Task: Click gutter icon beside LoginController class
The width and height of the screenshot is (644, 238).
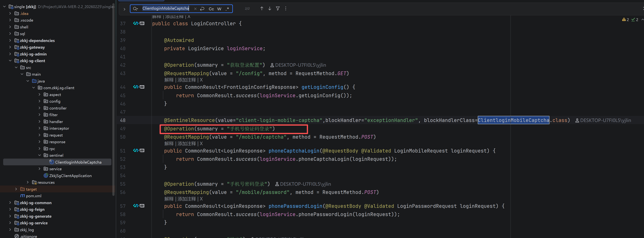Action: click(x=136, y=24)
